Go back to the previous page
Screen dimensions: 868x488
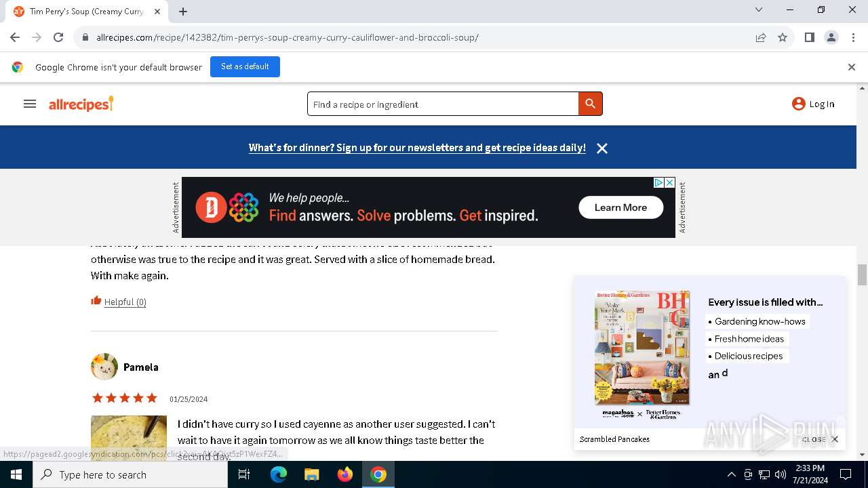point(15,37)
